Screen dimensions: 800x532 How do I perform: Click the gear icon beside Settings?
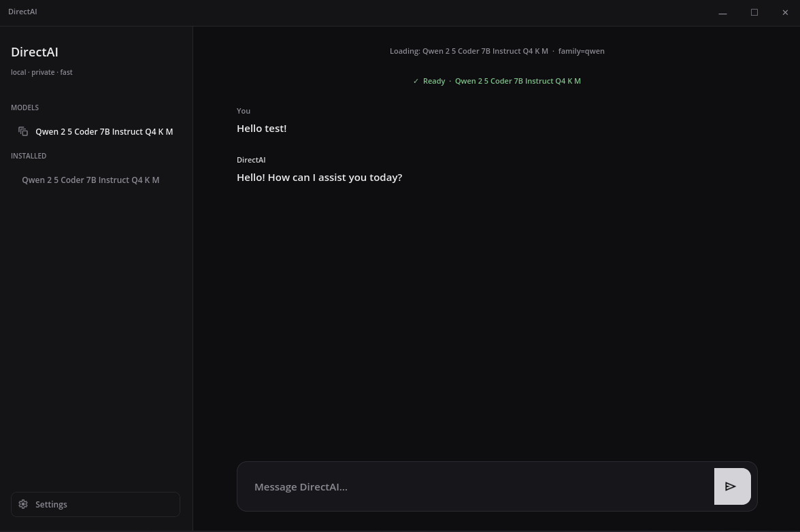[x=23, y=504]
